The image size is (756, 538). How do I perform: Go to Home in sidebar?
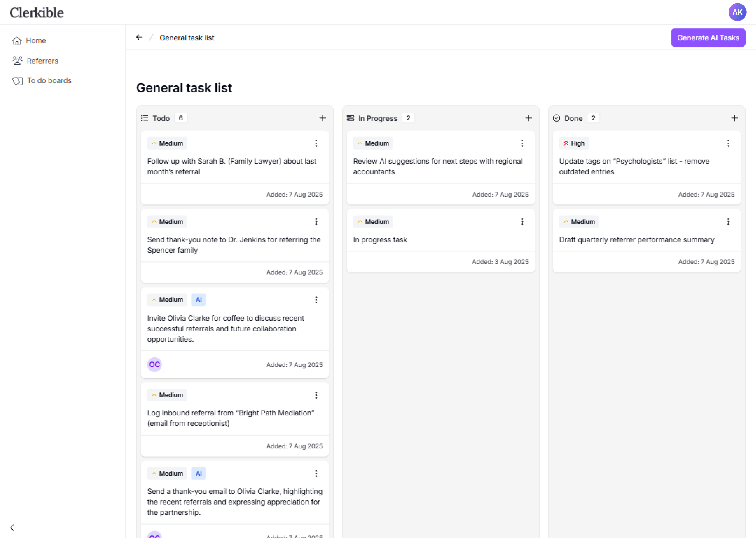35,41
